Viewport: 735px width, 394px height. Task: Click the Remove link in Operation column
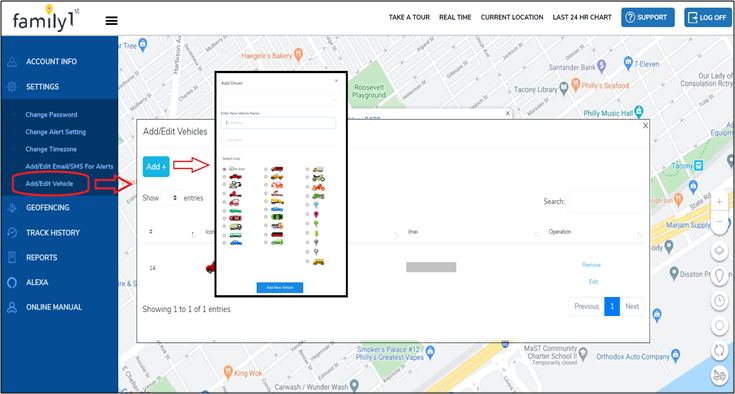coord(591,265)
